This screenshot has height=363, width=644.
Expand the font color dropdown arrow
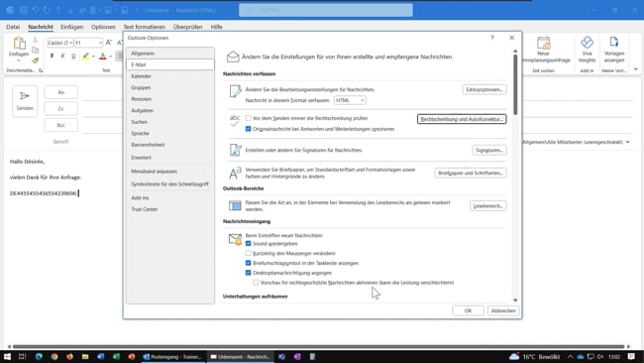(111, 57)
